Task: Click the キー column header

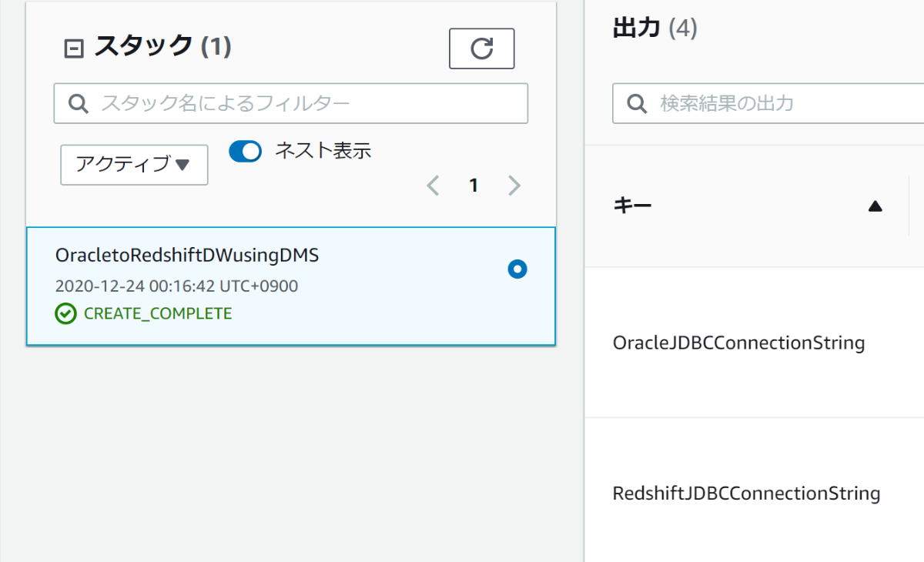Action: pyautogui.click(x=632, y=206)
